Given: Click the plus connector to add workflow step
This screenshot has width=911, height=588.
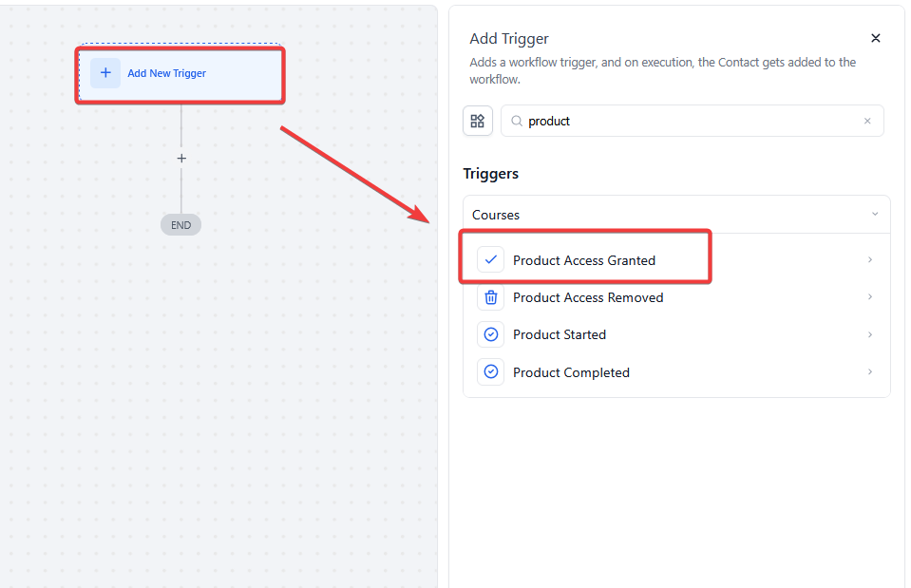Looking at the screenshot, I should 181,159.
